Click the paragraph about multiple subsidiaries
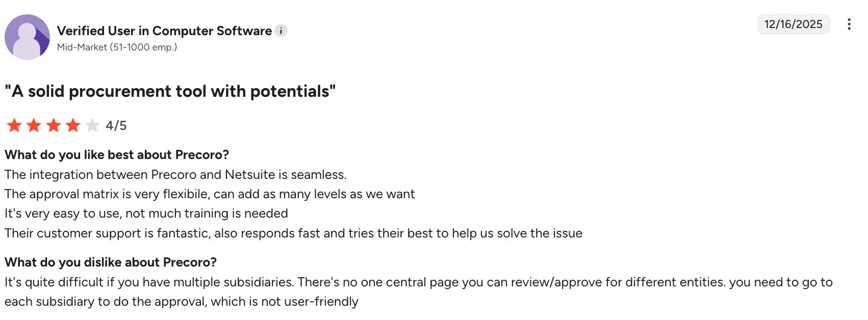 click(x=418, y=292)
